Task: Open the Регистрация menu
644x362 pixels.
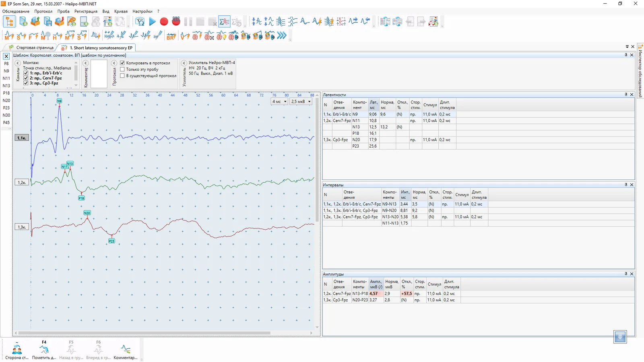Action: (86, 11)
